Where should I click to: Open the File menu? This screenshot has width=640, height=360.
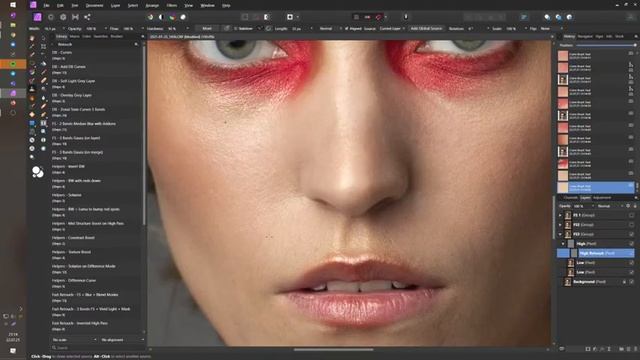(x=47, y=5)
